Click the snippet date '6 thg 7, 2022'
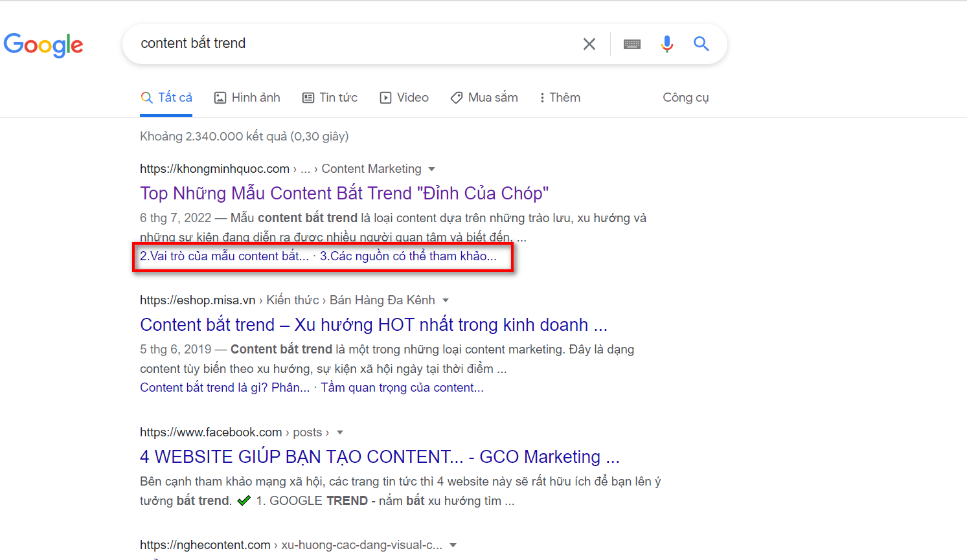The width and height of the screenshot is (967, 560). (x=176, y=218)
